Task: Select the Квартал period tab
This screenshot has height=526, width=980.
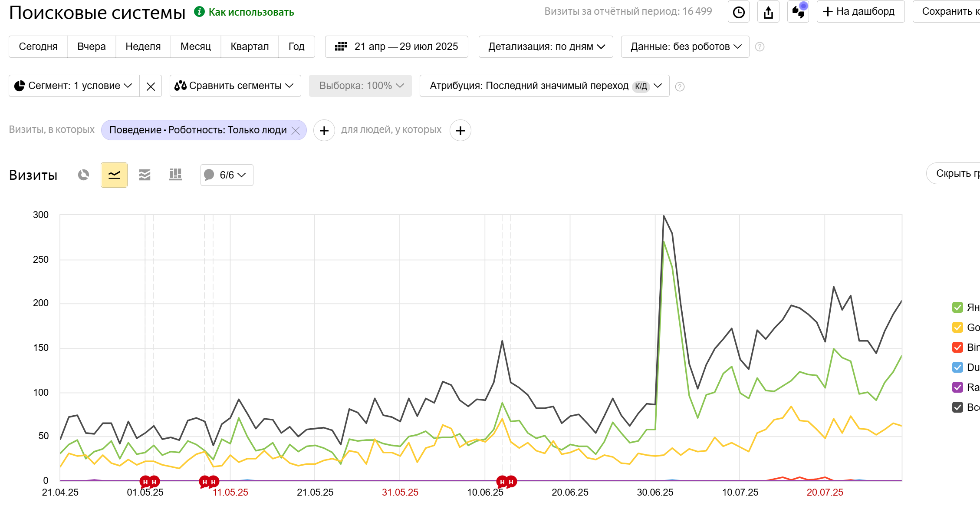Action: coord(250,46)
